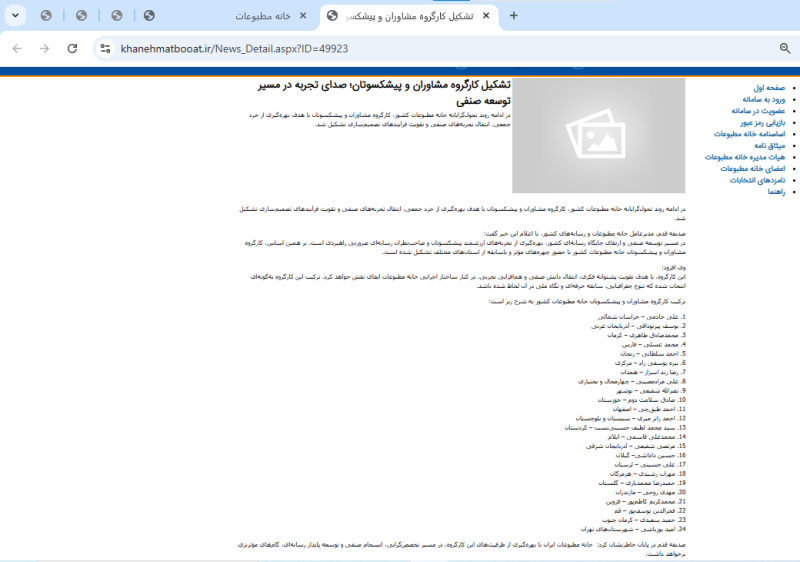Reload the current page
Image resolution: width=800 pixels, height=562 pixels.
tap(72, 48)
